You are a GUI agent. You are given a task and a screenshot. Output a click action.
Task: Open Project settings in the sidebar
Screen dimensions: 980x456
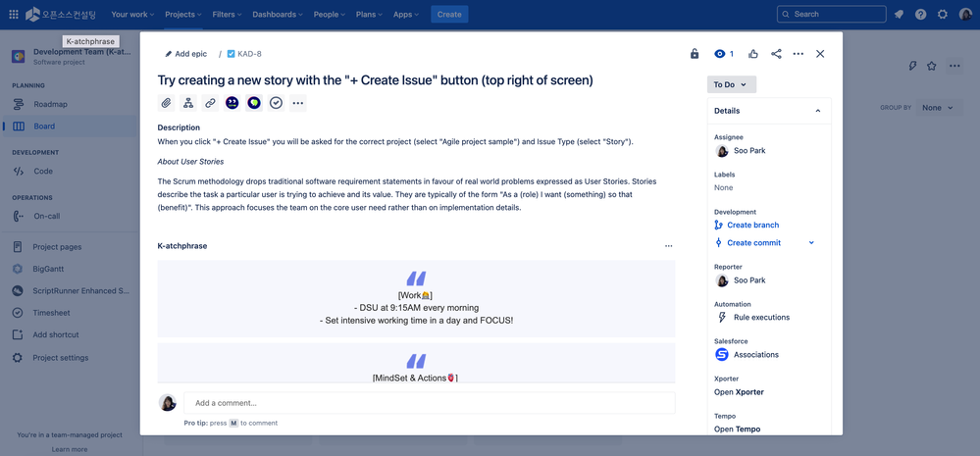pyautogui.click(x=70, y=358)
